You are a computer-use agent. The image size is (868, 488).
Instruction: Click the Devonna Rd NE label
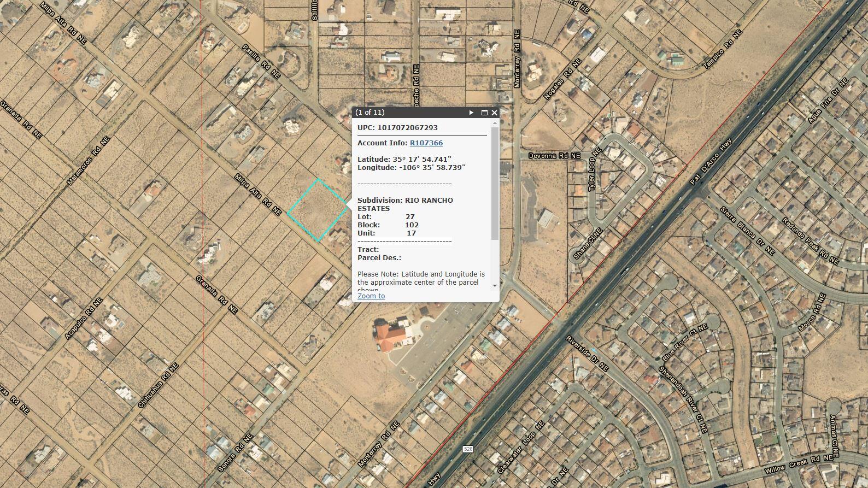[x=554, y=156]
